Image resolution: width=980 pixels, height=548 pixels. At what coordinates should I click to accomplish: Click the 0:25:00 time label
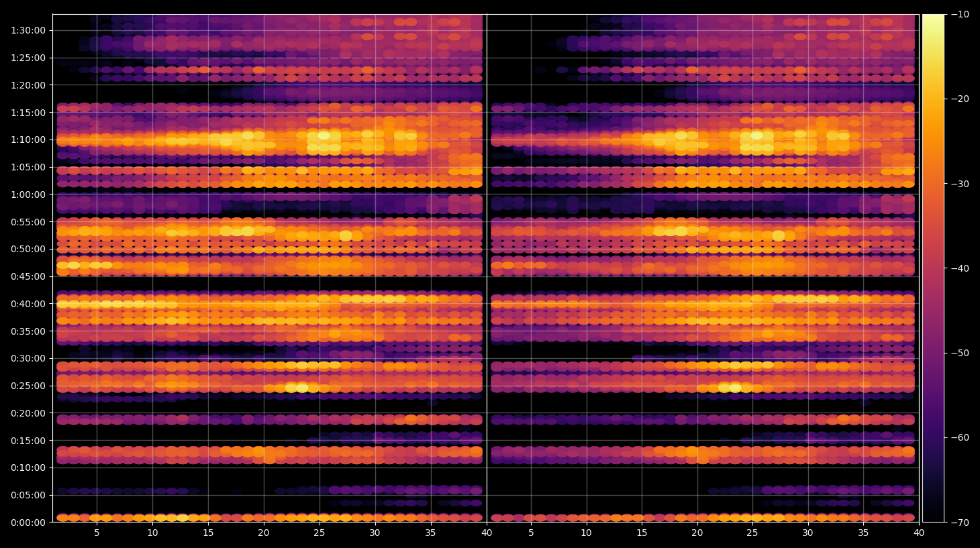coord(28,386)
